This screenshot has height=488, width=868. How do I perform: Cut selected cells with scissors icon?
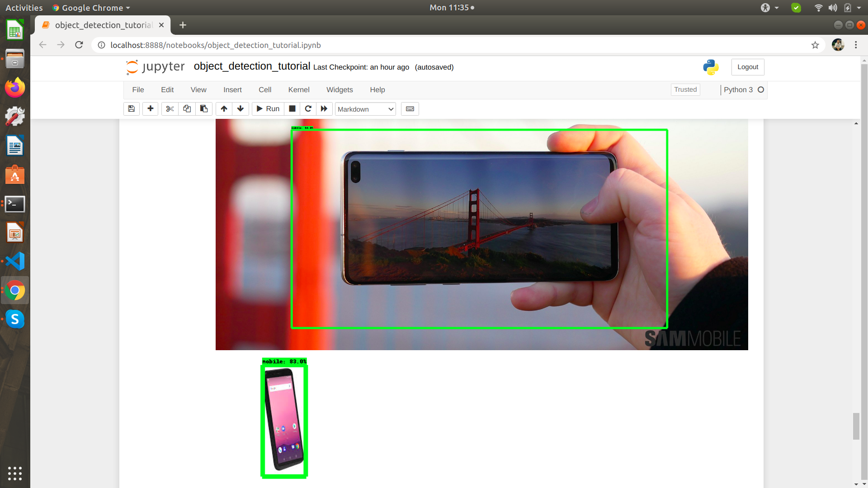170,109
